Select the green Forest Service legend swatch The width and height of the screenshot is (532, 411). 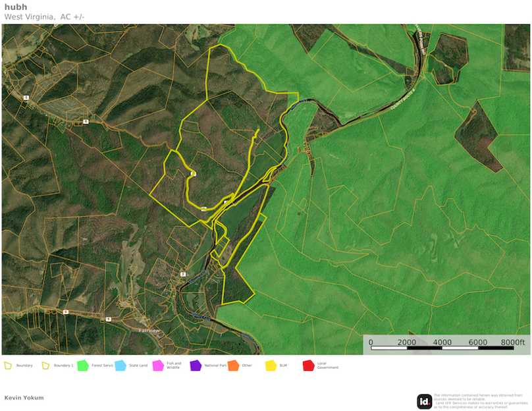coord(83,365)
